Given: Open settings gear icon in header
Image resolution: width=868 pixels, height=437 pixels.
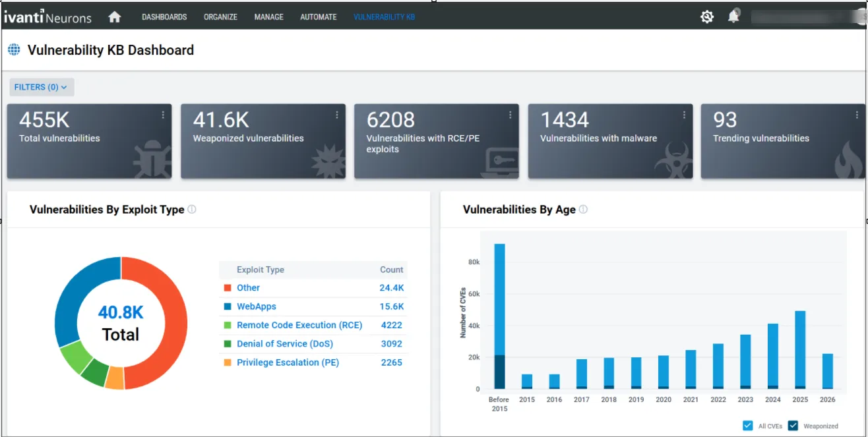Looking at the screenshot, I should tap(707, 17).
